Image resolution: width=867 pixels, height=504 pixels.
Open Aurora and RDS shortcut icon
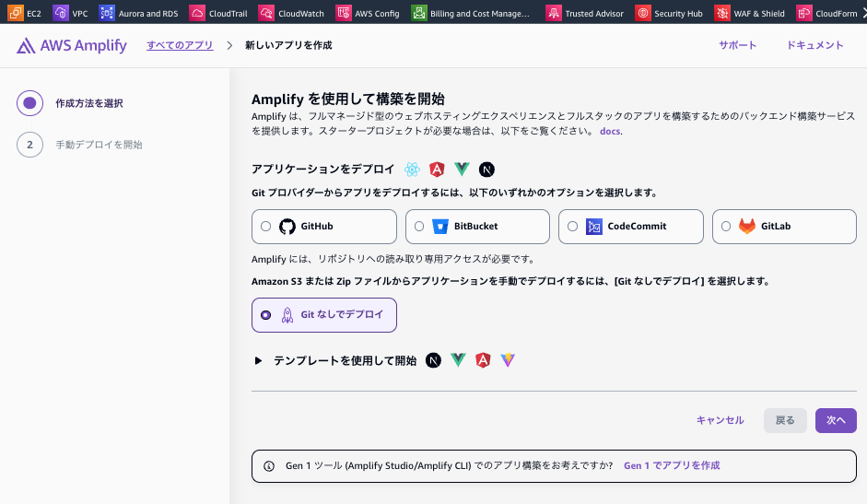(x=107, y=12)
